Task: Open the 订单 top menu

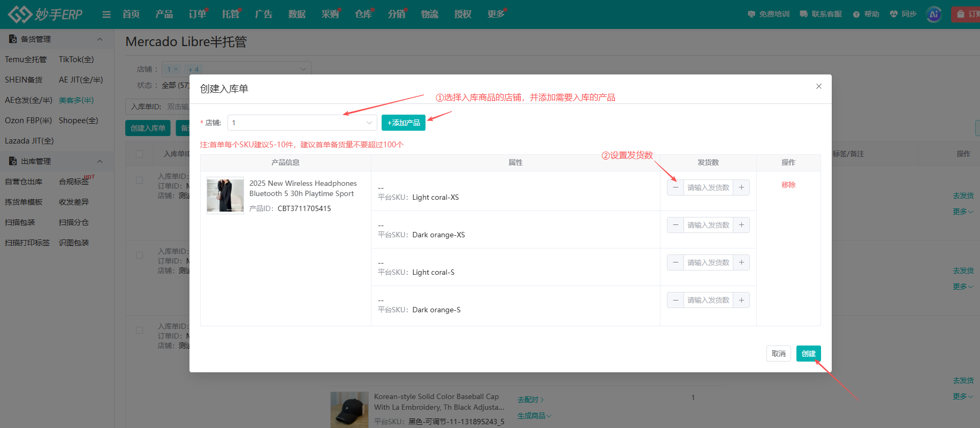Action: point(197,14)
